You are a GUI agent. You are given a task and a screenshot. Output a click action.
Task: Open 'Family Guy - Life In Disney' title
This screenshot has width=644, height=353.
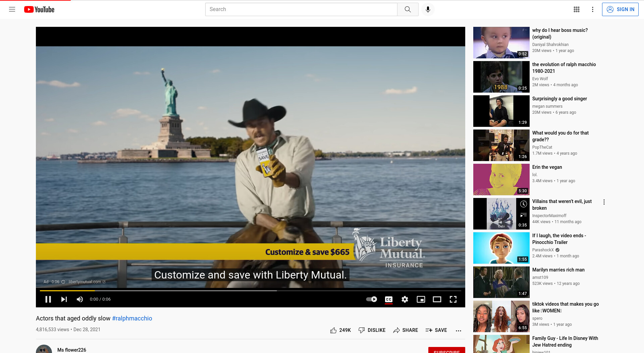[x=565, y=342]
